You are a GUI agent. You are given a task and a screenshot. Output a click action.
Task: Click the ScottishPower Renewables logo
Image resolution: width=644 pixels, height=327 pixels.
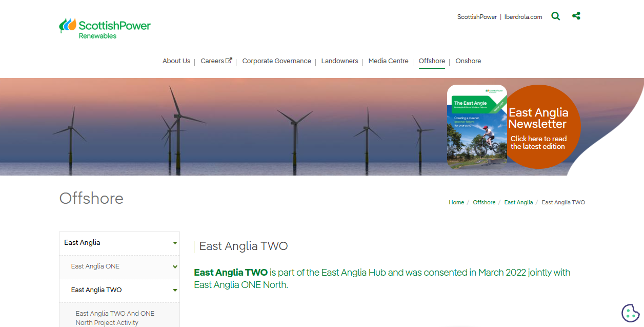coord(105,27)
